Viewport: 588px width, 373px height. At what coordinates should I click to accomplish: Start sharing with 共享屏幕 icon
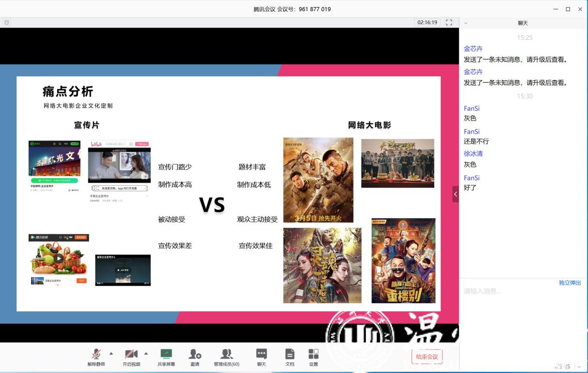pyautogui.click(x=166, y=357)
